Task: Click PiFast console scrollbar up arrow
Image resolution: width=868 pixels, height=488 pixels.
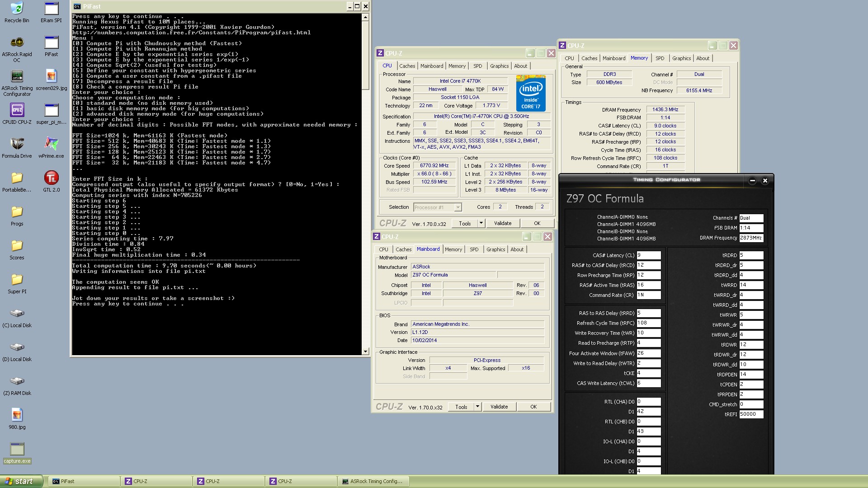Action: pyautogui.click(x=365, y=17)
